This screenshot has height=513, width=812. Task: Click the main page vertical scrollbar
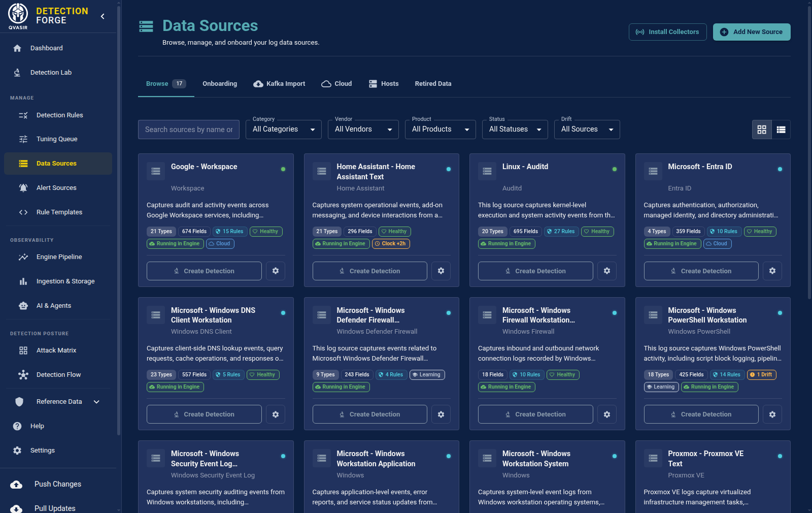point(809,152)
